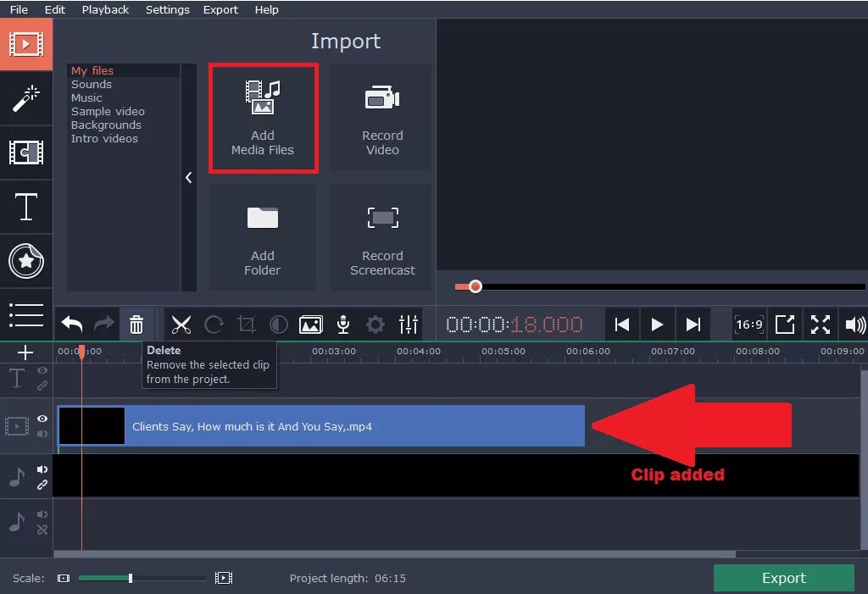Image resolution: width=868 pixels, height=594 pixels.
Task: Change aspect ratio 16:9 dropdown
Action: pos(749,325)
